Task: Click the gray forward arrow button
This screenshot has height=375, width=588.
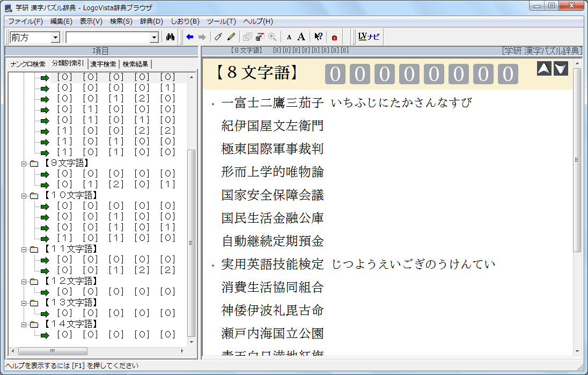Action: coord(202,37)
